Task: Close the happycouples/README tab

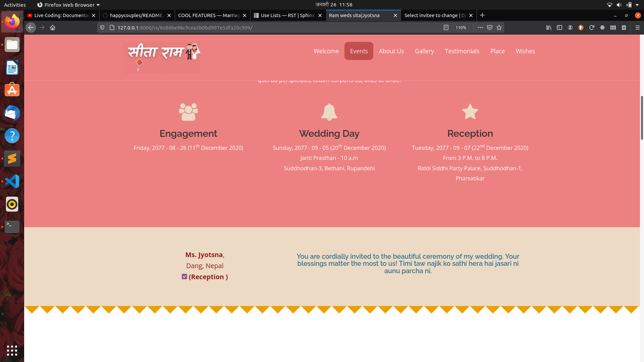Action: tap(169, 15)
